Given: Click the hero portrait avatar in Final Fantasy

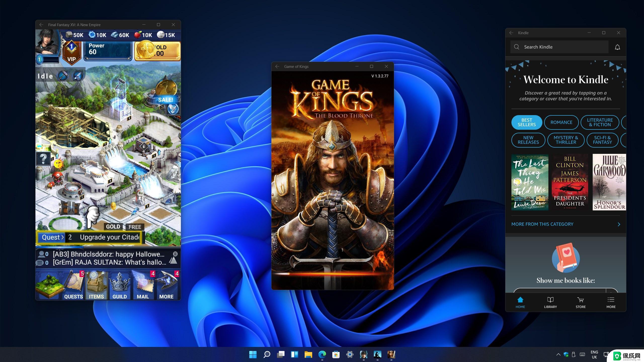Looking at the screenshot, I should (x=48, y=42).
